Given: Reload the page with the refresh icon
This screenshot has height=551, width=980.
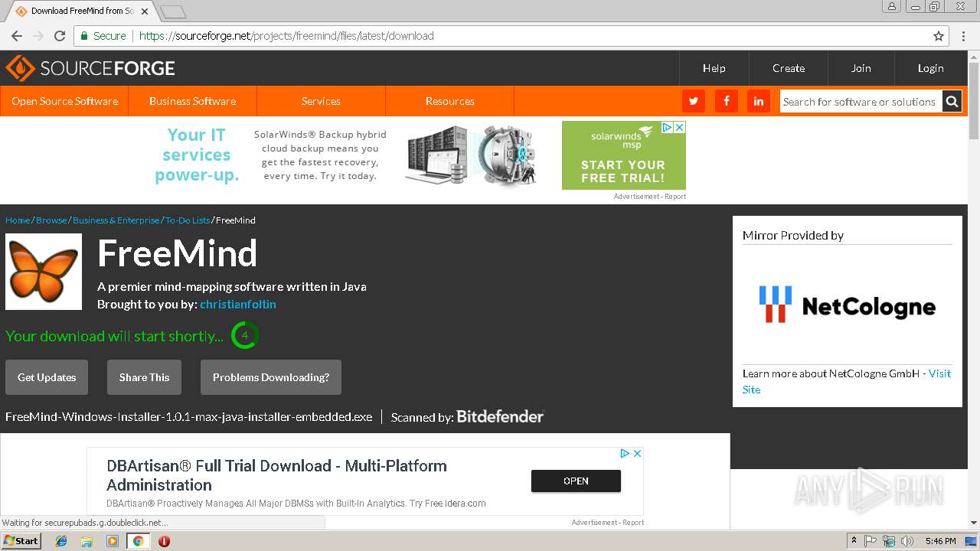Looking at the screenshot, I should [x=60, y=36].
